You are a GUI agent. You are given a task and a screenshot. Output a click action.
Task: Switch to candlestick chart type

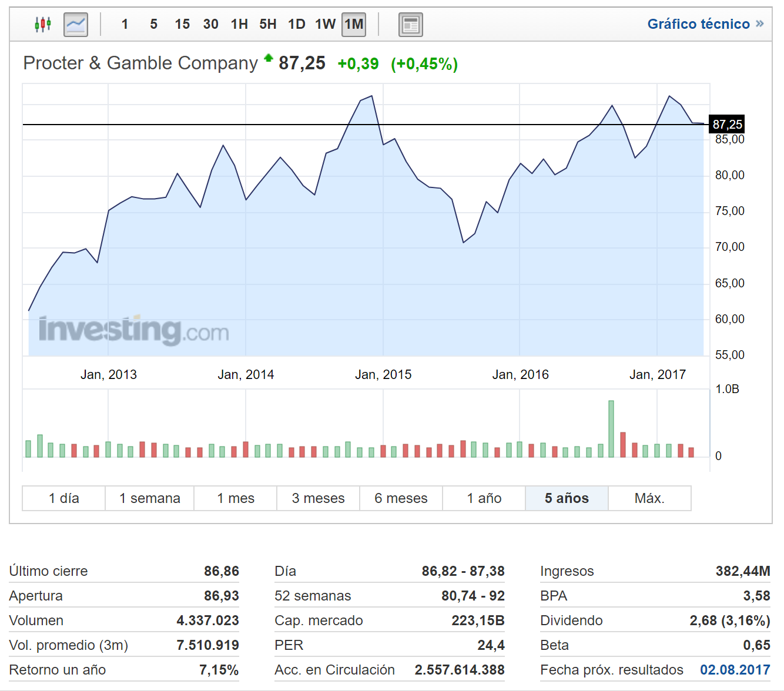pos(43,25)
